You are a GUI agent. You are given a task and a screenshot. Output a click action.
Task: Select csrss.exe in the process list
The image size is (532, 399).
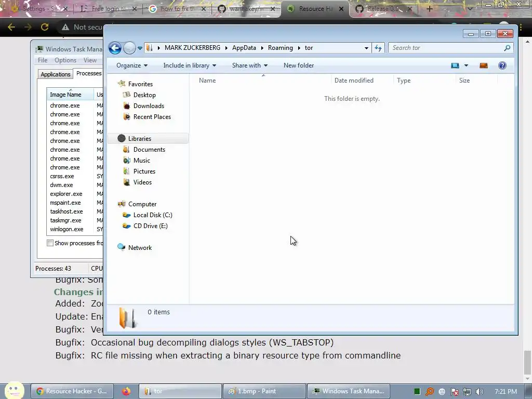point(62,176)
